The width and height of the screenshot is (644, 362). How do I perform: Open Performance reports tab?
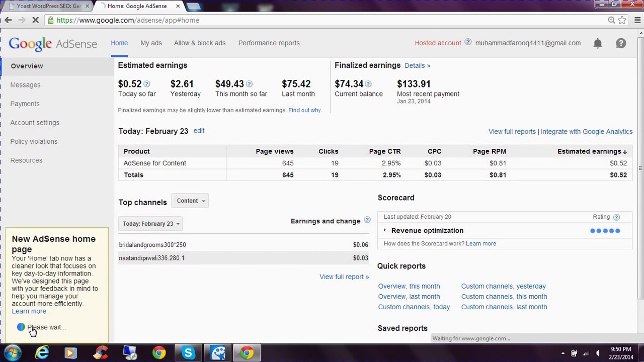(269, 43)
